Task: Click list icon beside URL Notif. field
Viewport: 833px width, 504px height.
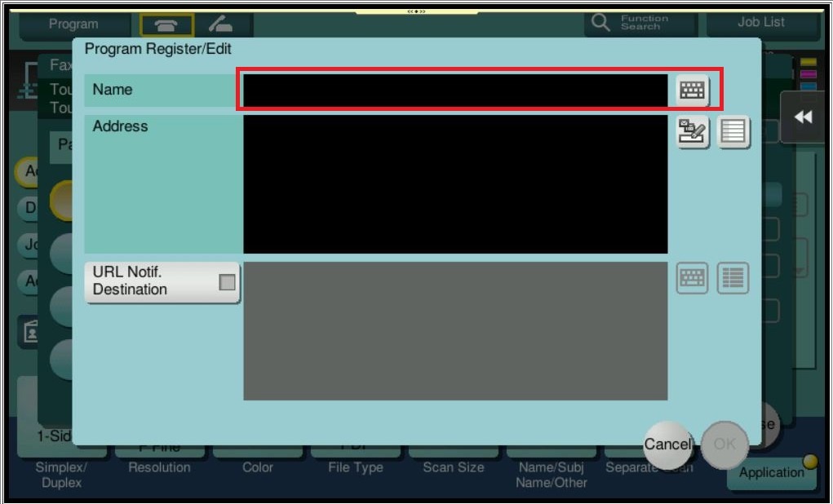Action: (733, 278)
